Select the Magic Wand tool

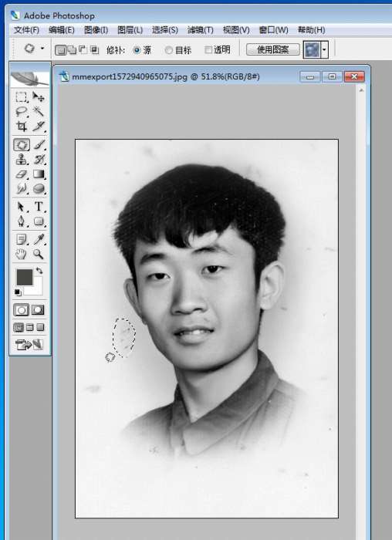coord(39,111)
